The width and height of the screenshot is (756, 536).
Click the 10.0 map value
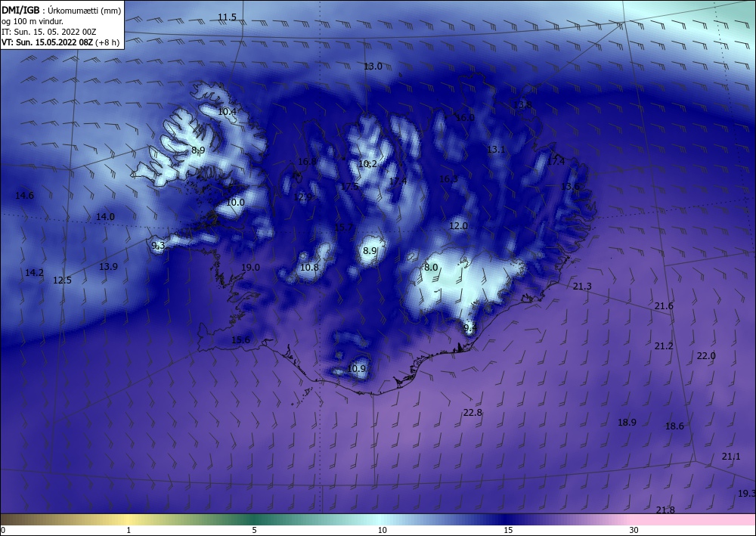pos(235,203)
